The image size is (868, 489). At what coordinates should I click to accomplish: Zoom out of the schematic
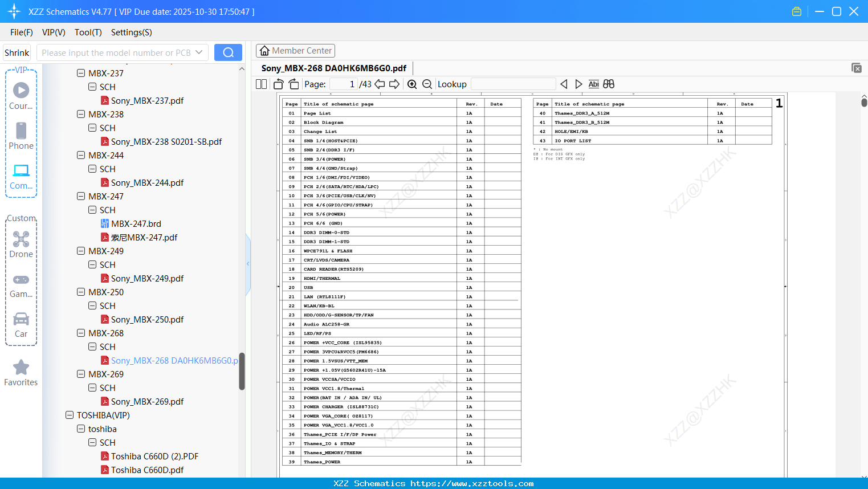(x=427, y=84)
